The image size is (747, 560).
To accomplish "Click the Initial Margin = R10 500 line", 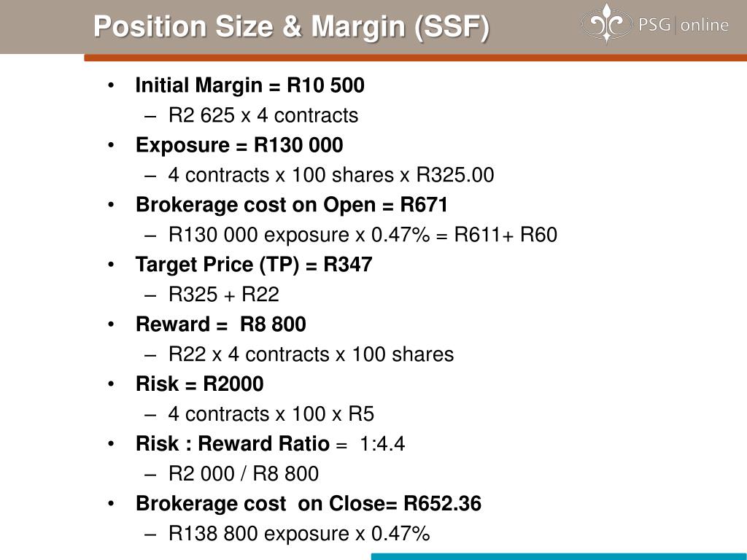I will 249,85.
